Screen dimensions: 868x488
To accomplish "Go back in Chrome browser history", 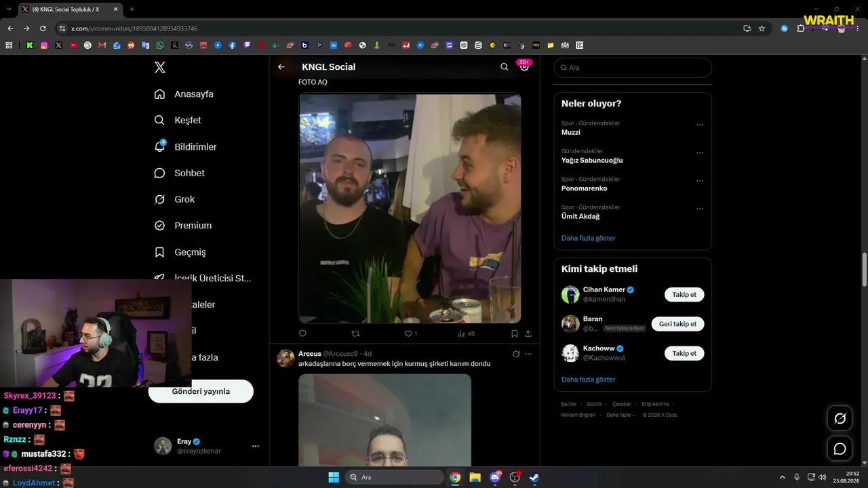I will [10, 28].
